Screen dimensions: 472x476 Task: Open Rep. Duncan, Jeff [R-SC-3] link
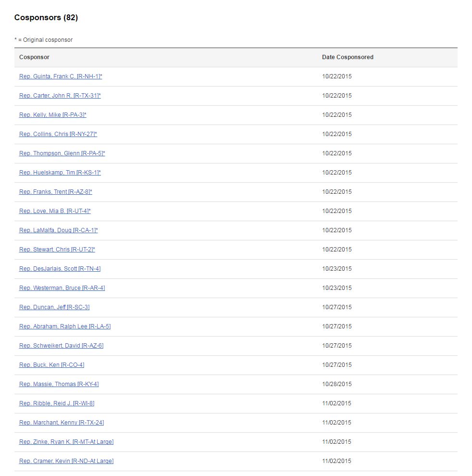point(54,307)
